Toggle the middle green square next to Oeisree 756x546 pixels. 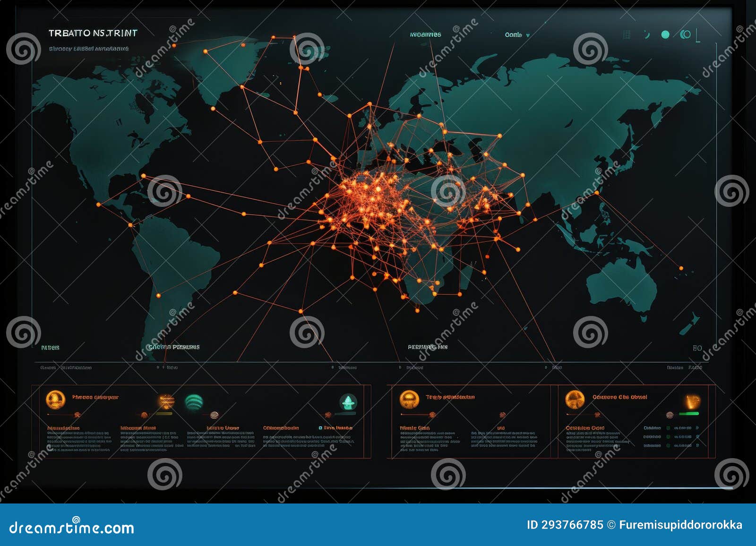(x=668, y=436)
